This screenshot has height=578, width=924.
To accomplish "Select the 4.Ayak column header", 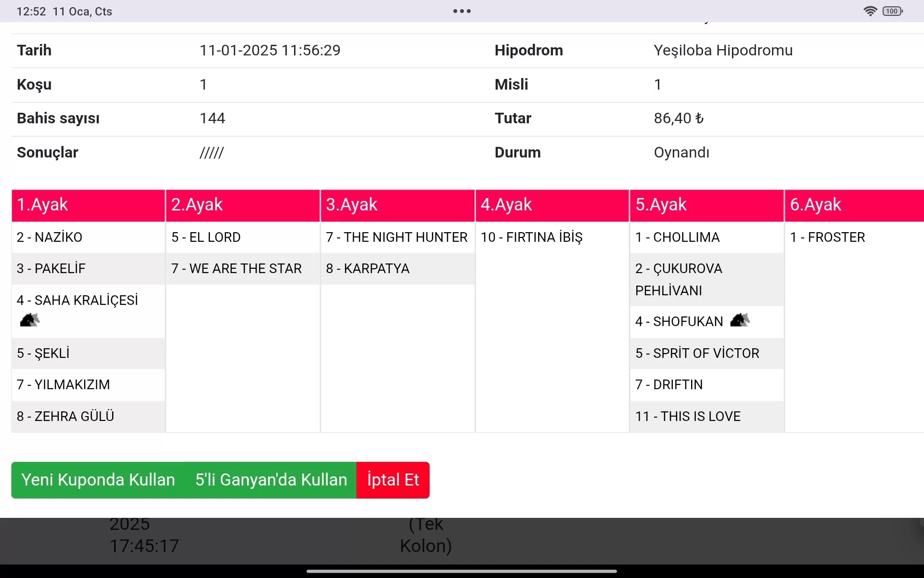I will (x=552, y=205).
